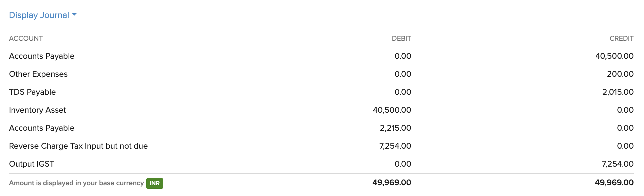Image resolution: width=644 pixels, height=196 pixels.
Task: Select the Inventory Asset account
Action: click(37, 110)
